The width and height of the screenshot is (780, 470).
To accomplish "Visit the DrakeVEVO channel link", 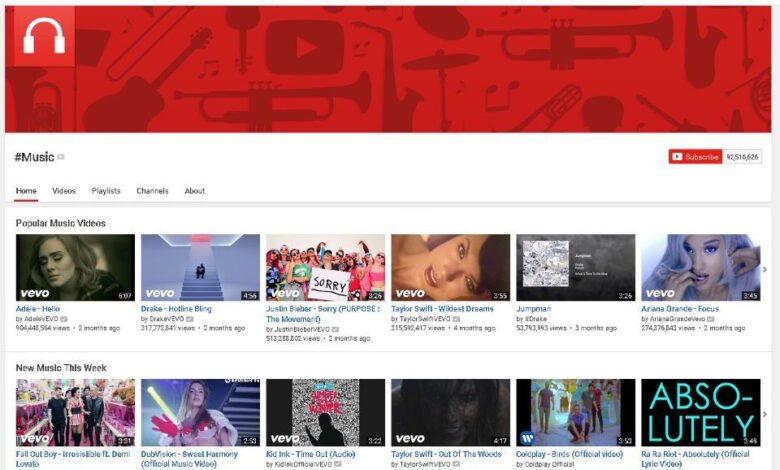I will tap(166, 319).
